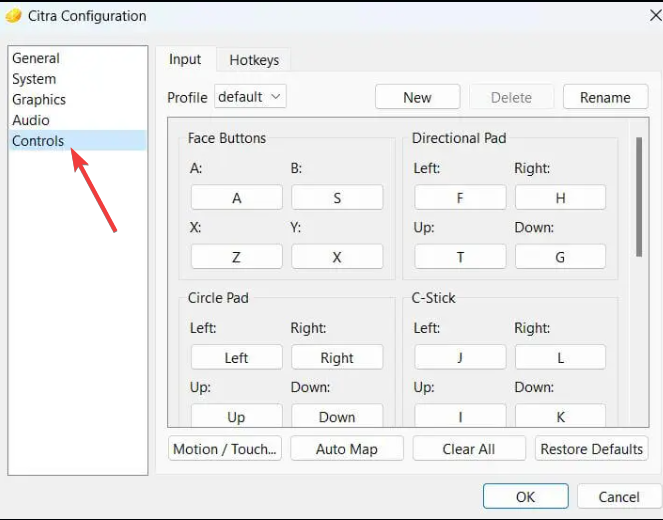663x520 pixels.
Task: Open the System settings category
Action: (x=34, y=79)
